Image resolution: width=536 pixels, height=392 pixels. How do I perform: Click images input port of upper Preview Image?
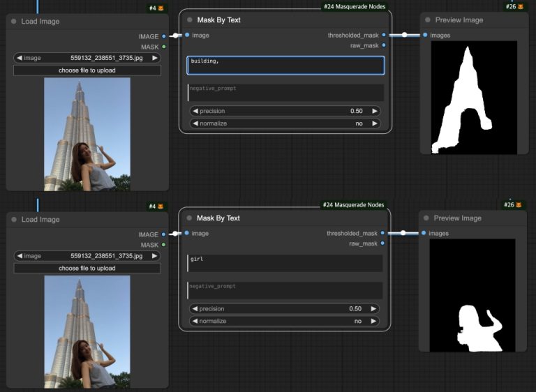pos(425,35)
